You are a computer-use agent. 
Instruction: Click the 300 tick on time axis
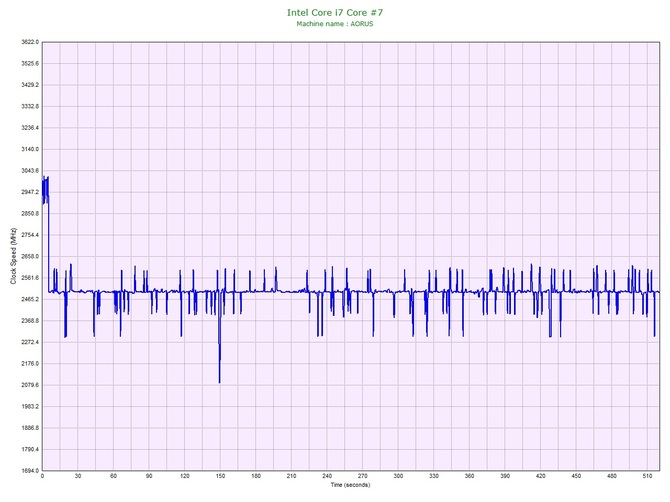(398, 476)
